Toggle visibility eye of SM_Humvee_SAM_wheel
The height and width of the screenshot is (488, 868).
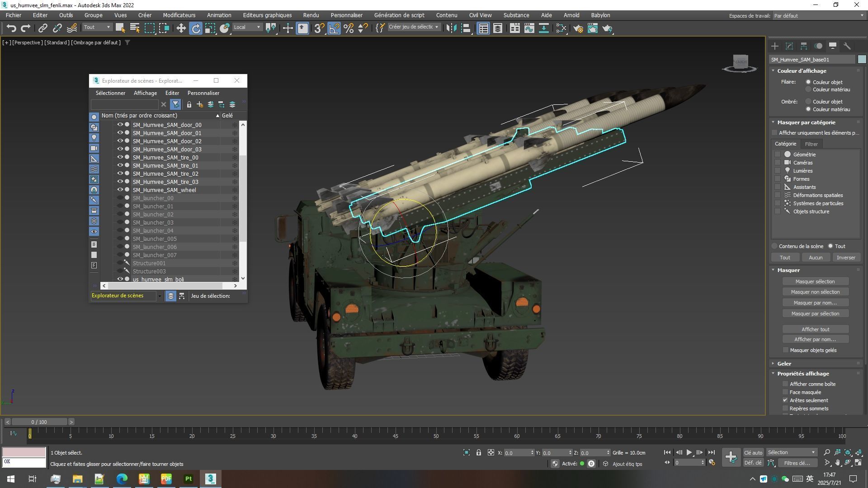120,190
